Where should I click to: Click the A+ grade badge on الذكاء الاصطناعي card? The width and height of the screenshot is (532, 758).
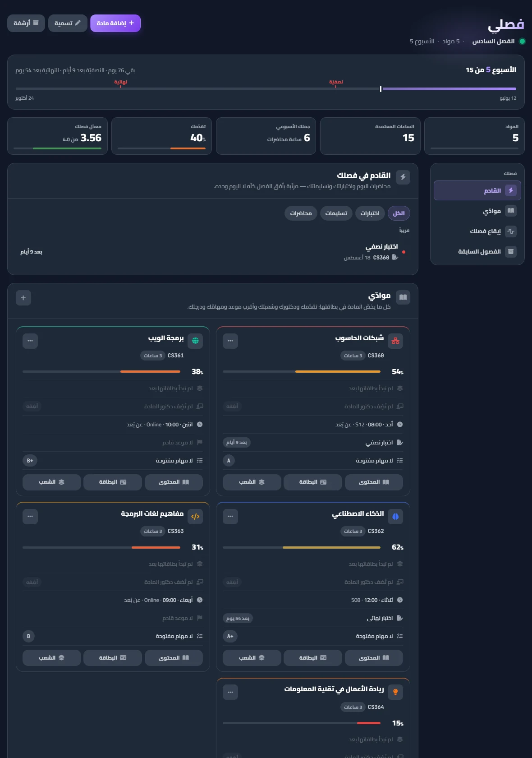tap(230, 636)
